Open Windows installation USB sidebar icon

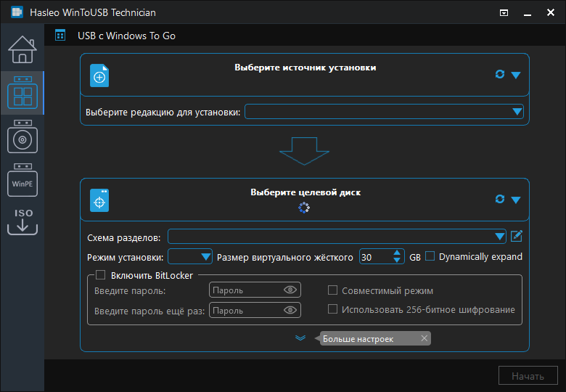pyautogui.click(x=22, y=136)
